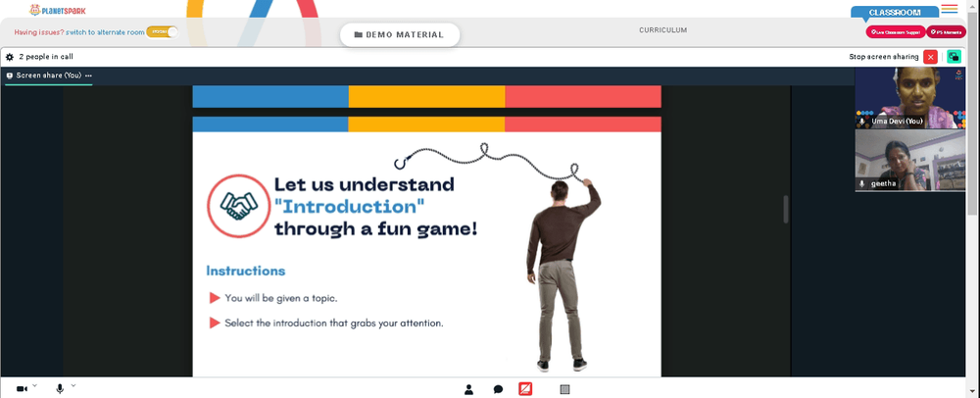The image size is (980, 398).
Task: Open the chat bubble icon
Action: point(498,389)
